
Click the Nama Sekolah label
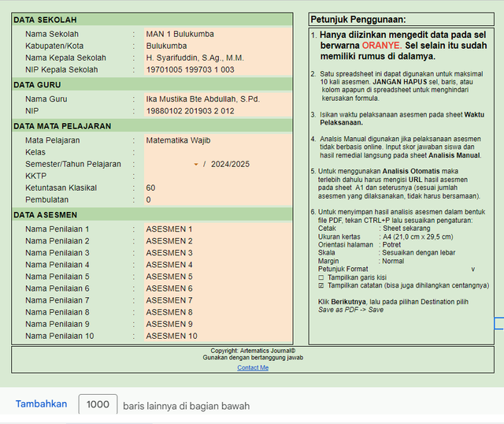pos(52,34)
